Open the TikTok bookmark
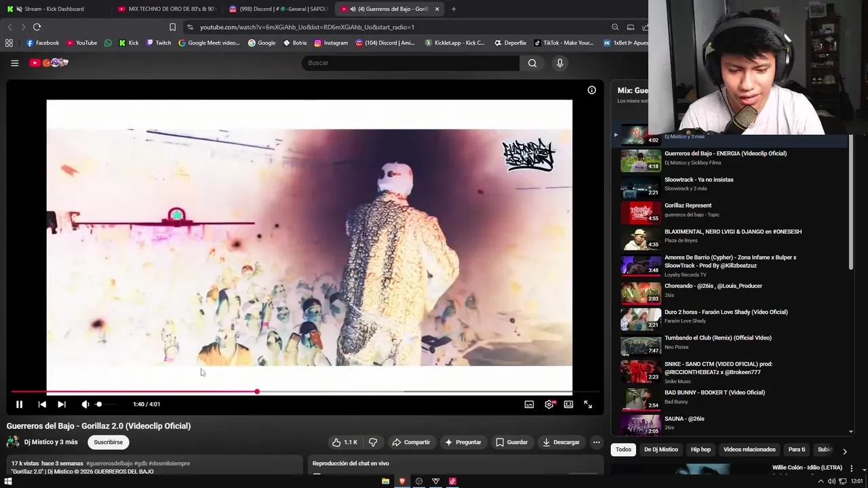868x488 pixels. click(x=564, y=43)
